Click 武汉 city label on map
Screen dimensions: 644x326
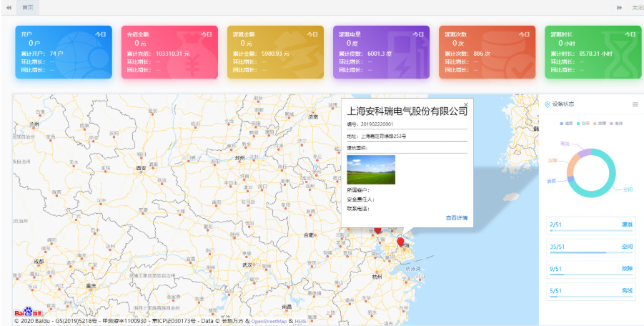(247, 265)
